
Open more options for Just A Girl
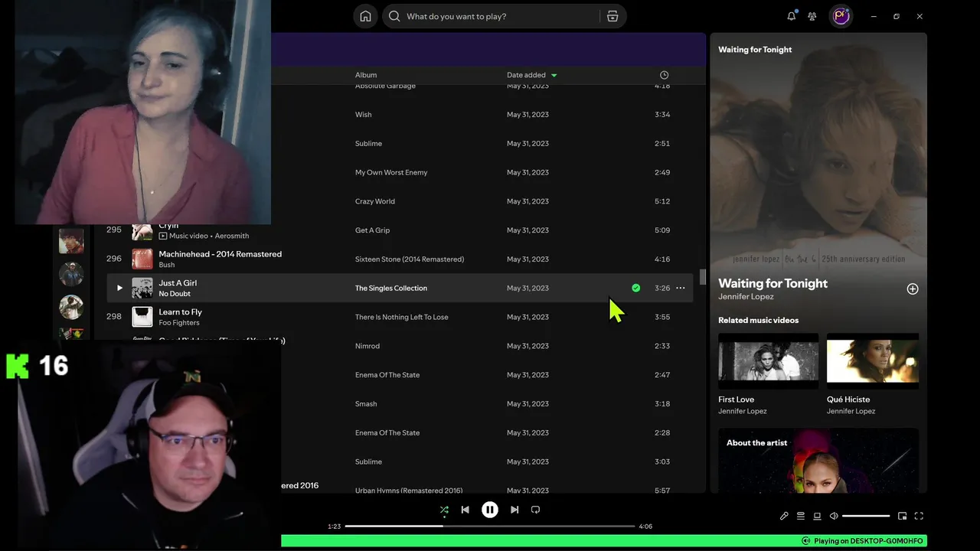[680, 288]
